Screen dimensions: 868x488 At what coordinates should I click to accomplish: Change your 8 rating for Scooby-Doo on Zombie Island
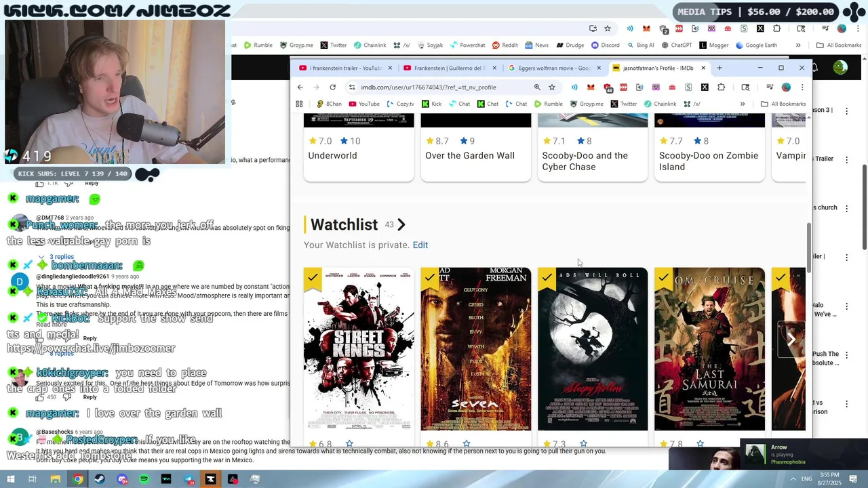click(701, 141)
